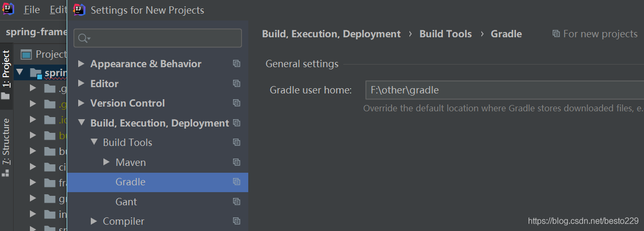The image size is (644, 231).
Task: Click the copy icon beside Maven
Action: point(237,162)
